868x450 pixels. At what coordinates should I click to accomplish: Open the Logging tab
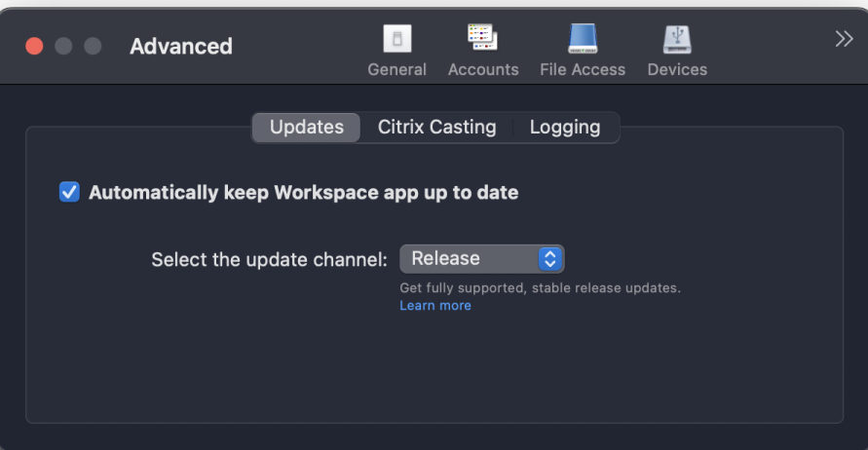click(x=565, y=128)
